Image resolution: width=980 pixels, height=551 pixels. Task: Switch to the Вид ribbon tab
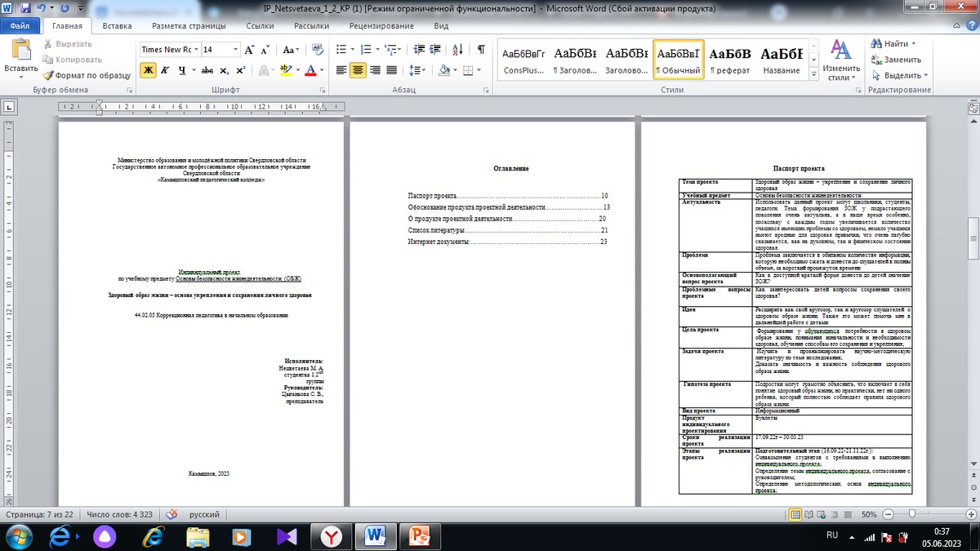[x=442, y=26]
